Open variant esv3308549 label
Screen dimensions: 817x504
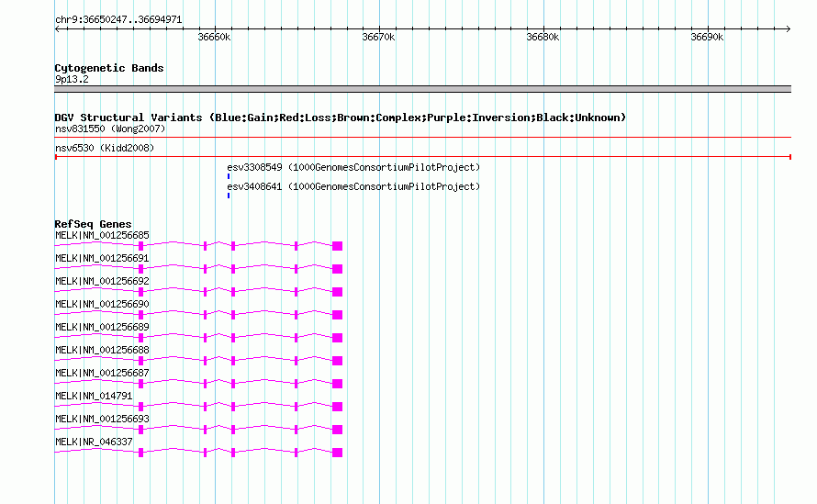(353, 167)
